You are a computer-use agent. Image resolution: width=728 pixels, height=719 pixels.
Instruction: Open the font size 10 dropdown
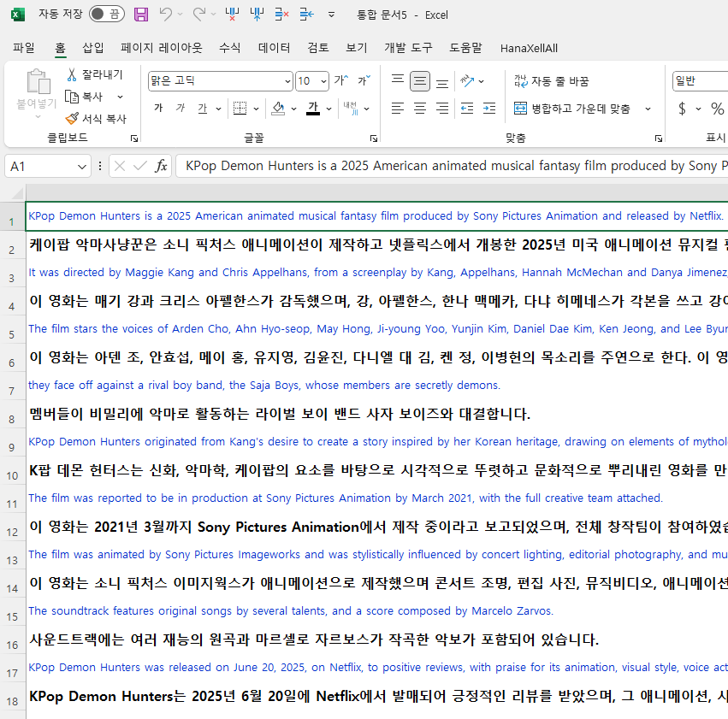[323, 81]
